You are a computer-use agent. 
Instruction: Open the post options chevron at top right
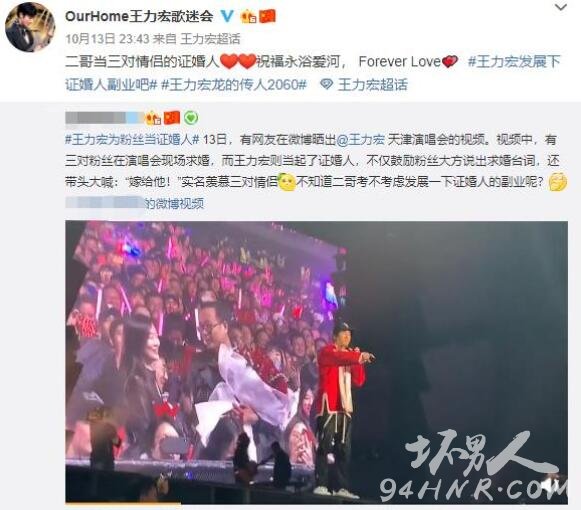tap(561, 7)
